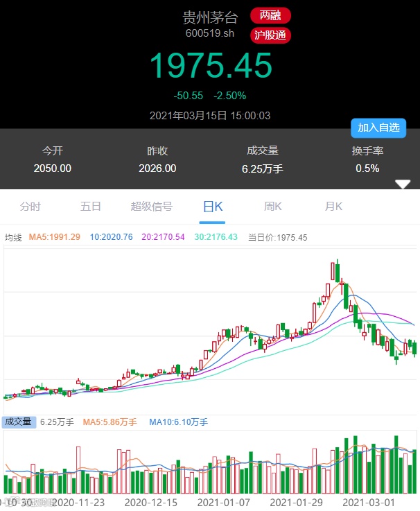Click the 2020-11-23 date axis label

[78, 503]
